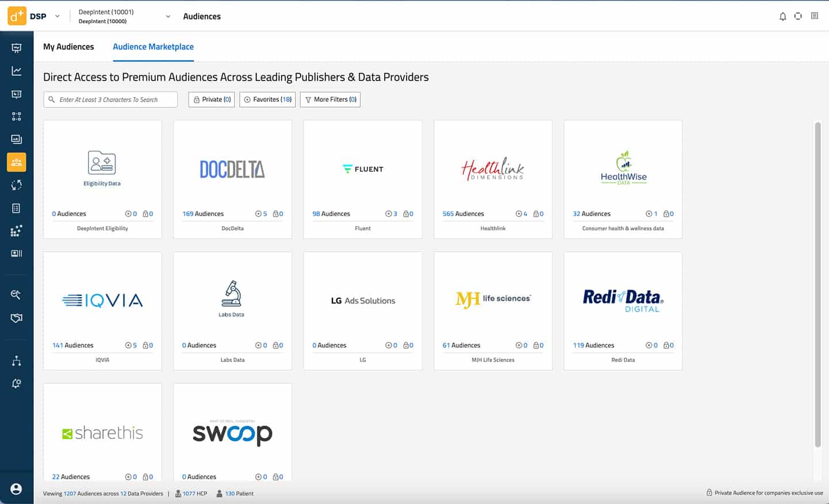Open the swoop provider card logo
The width and height of the screenshot is (829, 504).
click(x=232, y=433)
